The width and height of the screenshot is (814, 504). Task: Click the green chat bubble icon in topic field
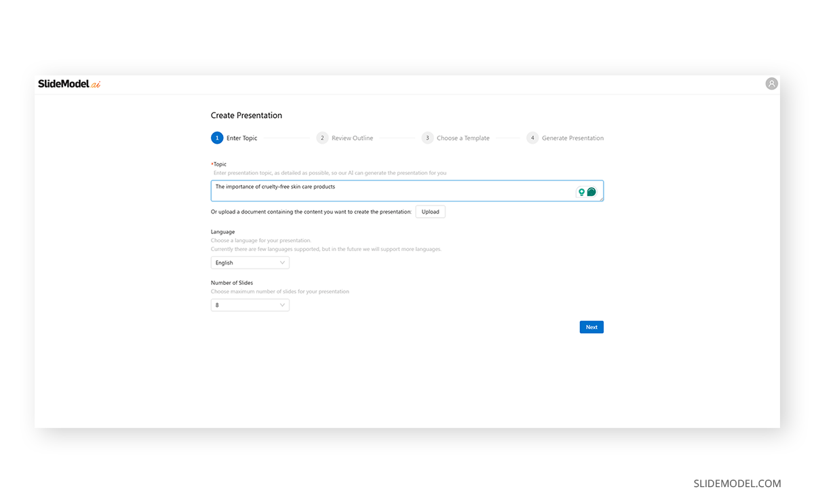[x=592, y=192]
